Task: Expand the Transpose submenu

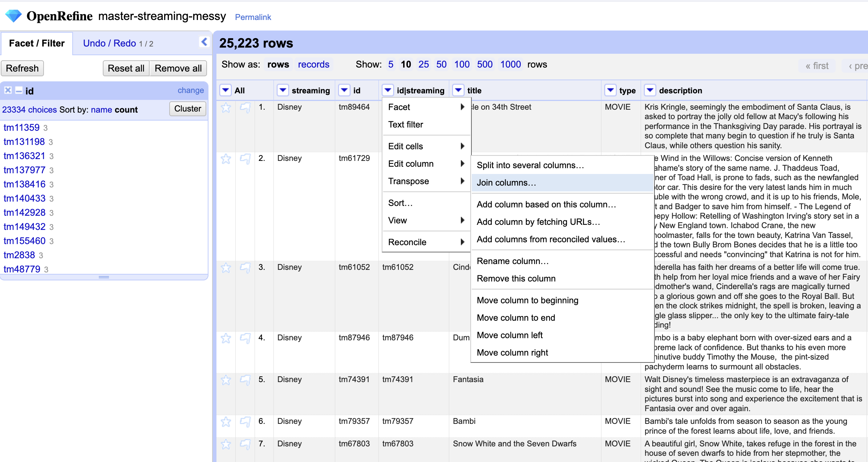Action: (426, 181)
